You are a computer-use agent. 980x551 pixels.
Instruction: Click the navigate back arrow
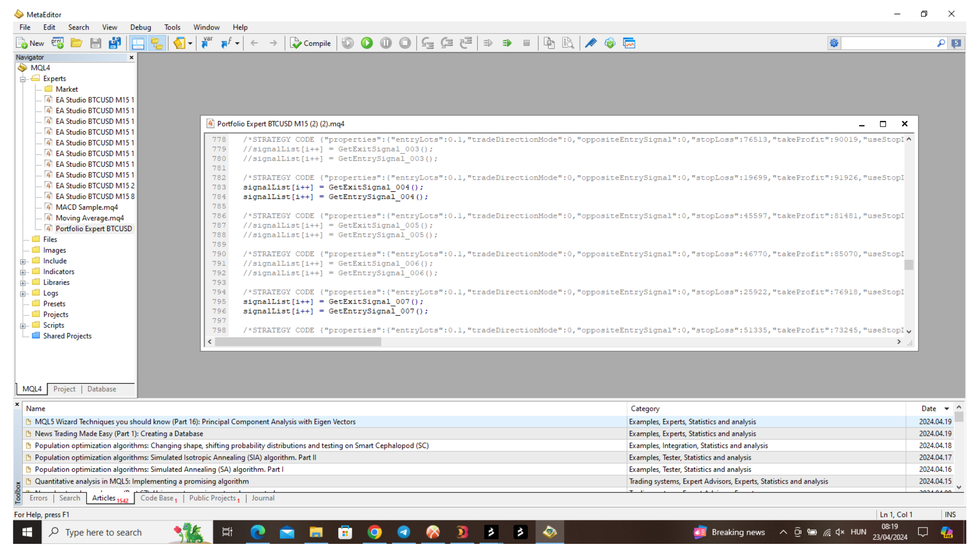[254, 43]
